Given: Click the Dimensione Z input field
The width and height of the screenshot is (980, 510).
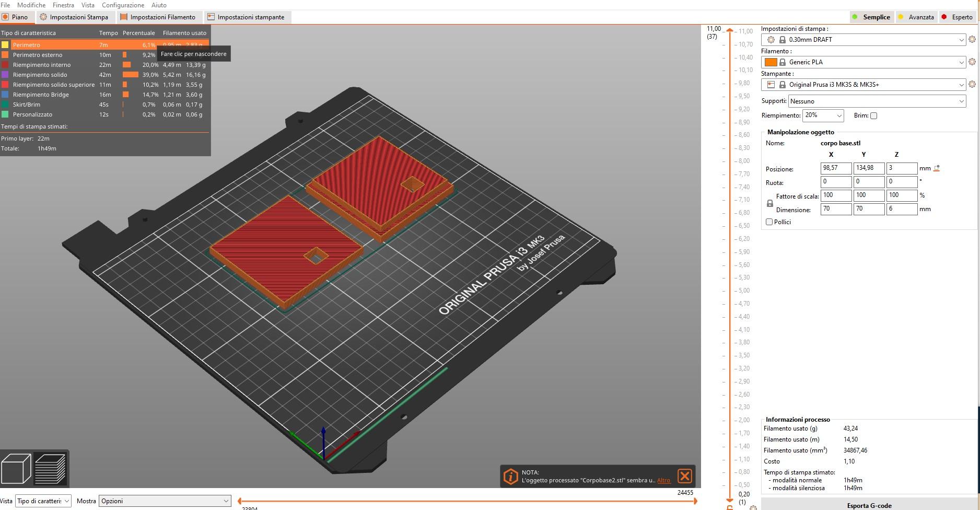Looking at the screenshot, I should pyautogui.click(x=902, y=209).
